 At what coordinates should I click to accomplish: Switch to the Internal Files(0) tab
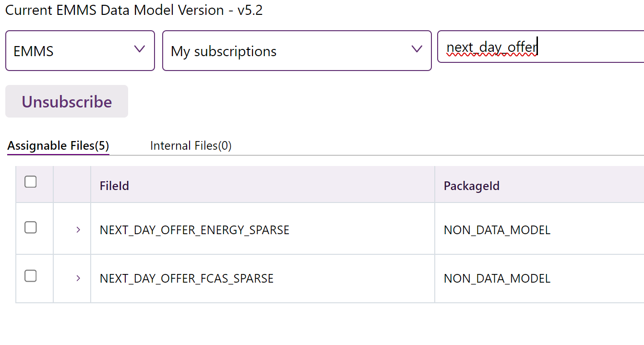[191, 146]
